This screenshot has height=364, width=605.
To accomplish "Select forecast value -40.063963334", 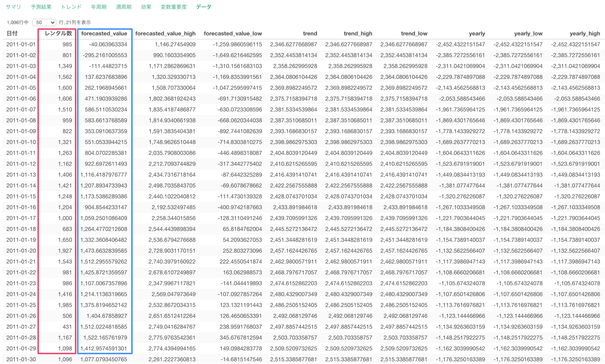I will tap(108, 44).
